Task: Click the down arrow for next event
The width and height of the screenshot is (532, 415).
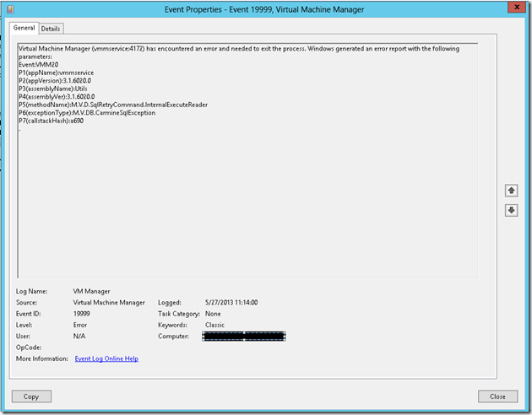Action: point(511,210)
